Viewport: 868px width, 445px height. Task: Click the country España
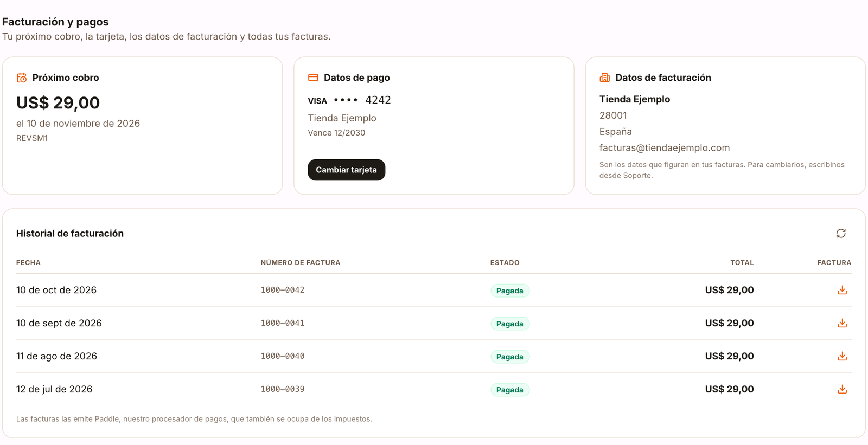click(x=615, y=132)
